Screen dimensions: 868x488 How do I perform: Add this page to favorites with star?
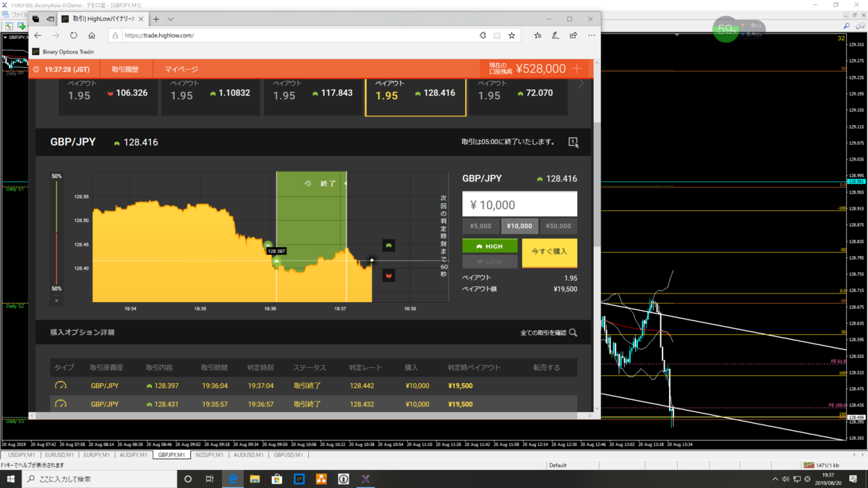[x=511, y=35]
